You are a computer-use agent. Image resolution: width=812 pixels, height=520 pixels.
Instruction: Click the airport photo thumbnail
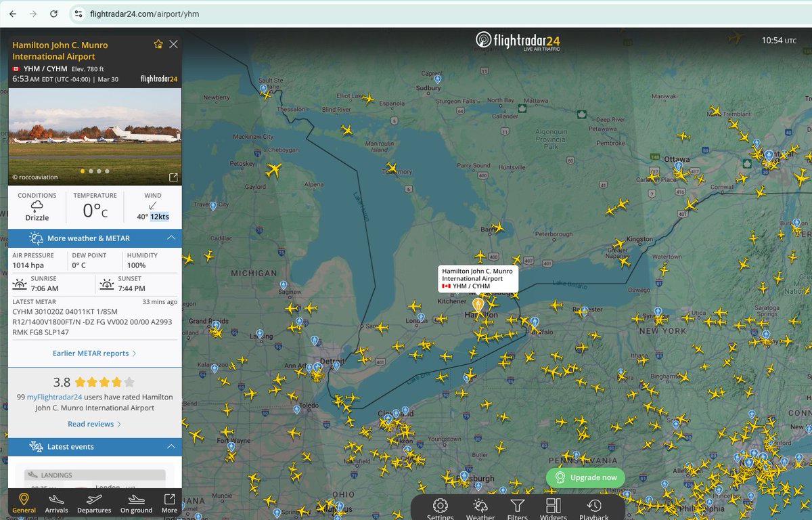click(x=95, y=135)
